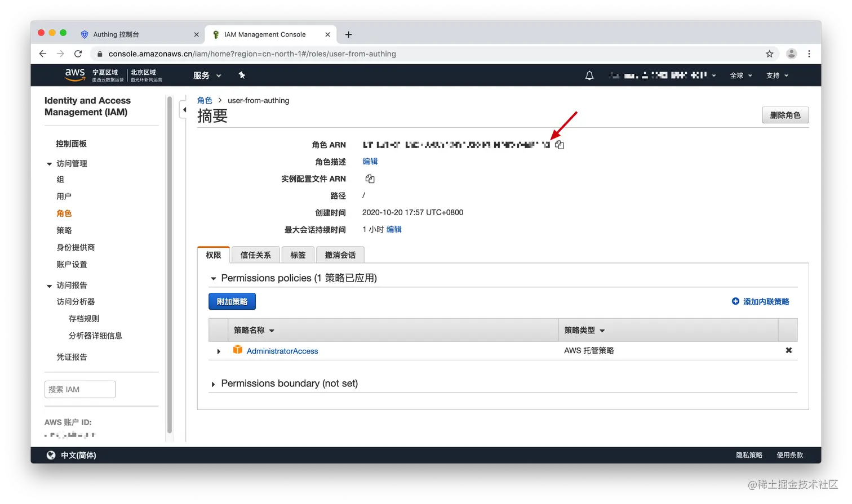
Task: Switch to the 权限 tab
Action: 214,255
